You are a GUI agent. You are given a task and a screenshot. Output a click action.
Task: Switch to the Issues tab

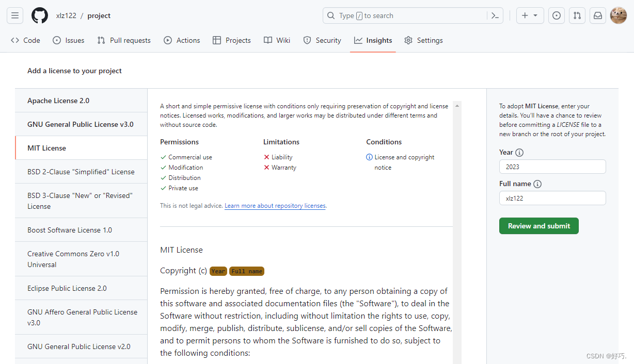coord(69,40)
